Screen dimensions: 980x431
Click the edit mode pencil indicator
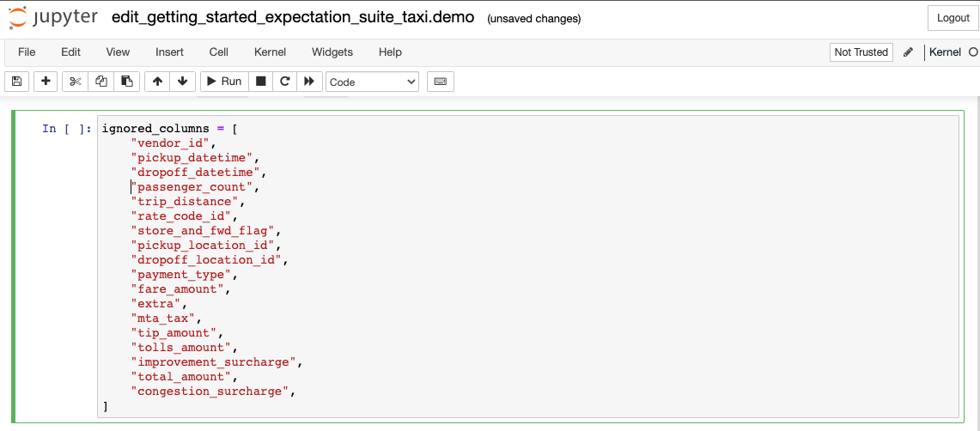(x=909, y=52)
